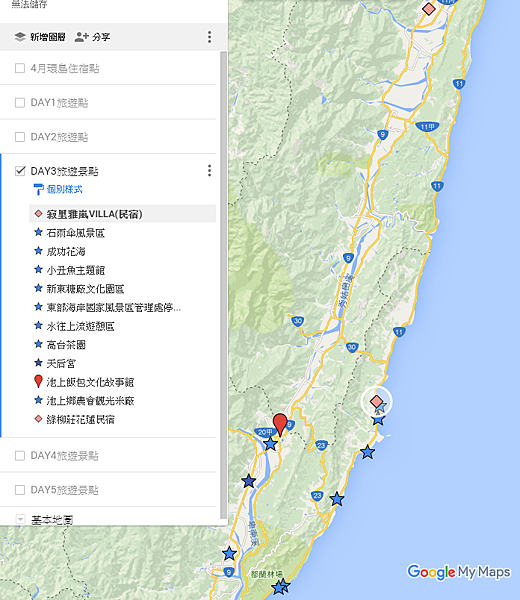This screenshot has height=600, width=520.
Task: Click the red pin marker on the map
Action: click(x=280, y=424)
